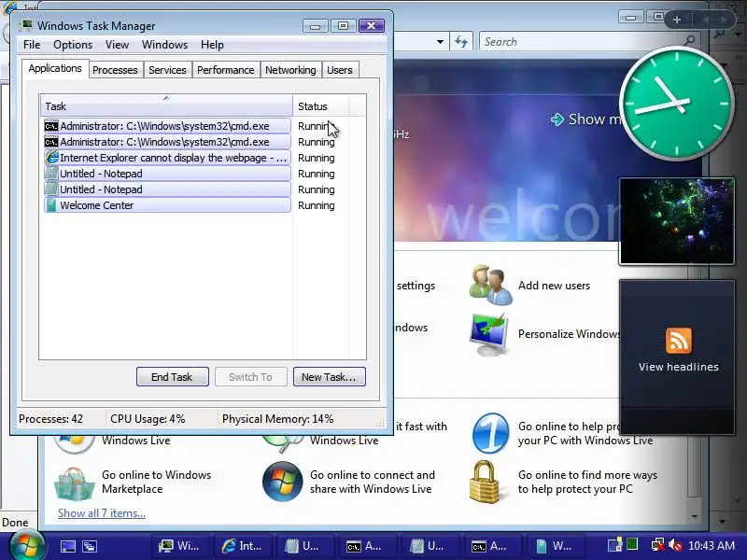Click Show all 7 items... link
Screen dimensions: 747x560
tap(102, 512)
